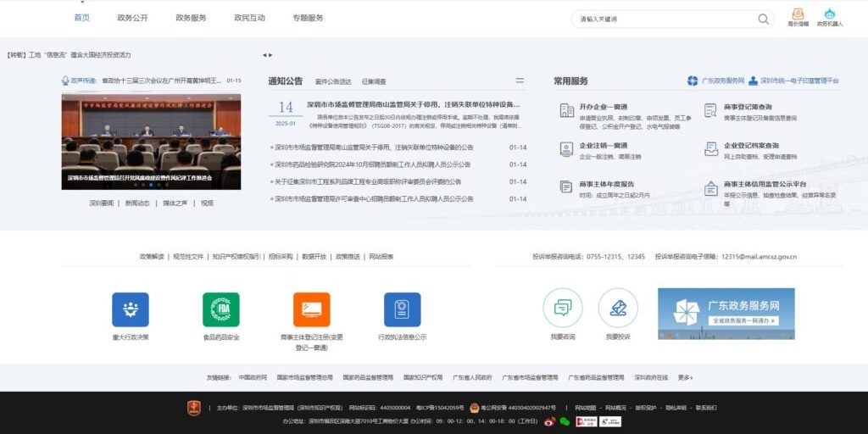Click the 政策解读 link
Viewport: 868px width, 434px height.
click(152, 256)
